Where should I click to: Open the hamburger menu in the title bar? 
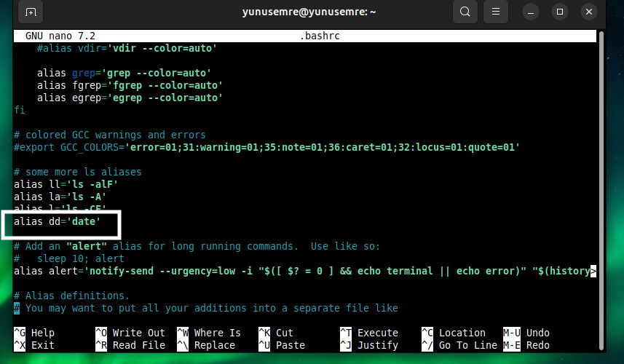click(x=495, y=12)
